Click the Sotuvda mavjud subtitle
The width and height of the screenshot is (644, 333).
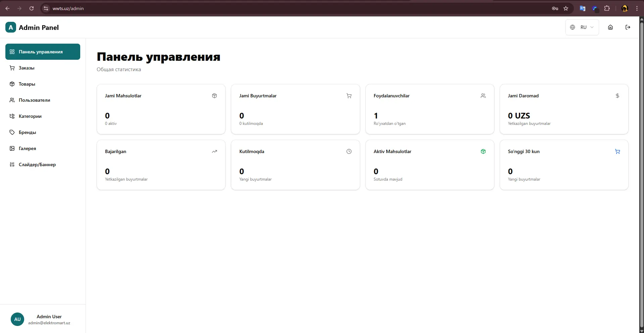(x=388, y=179)
